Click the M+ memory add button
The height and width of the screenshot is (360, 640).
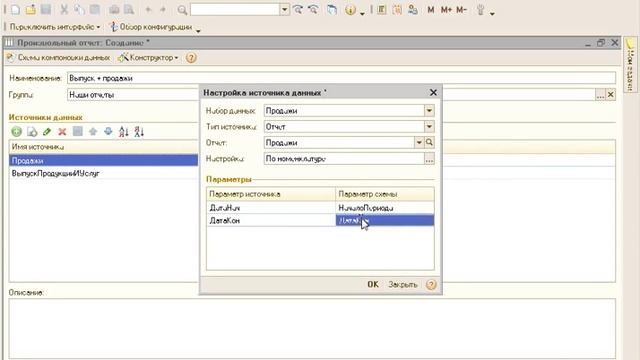point(446,9)
